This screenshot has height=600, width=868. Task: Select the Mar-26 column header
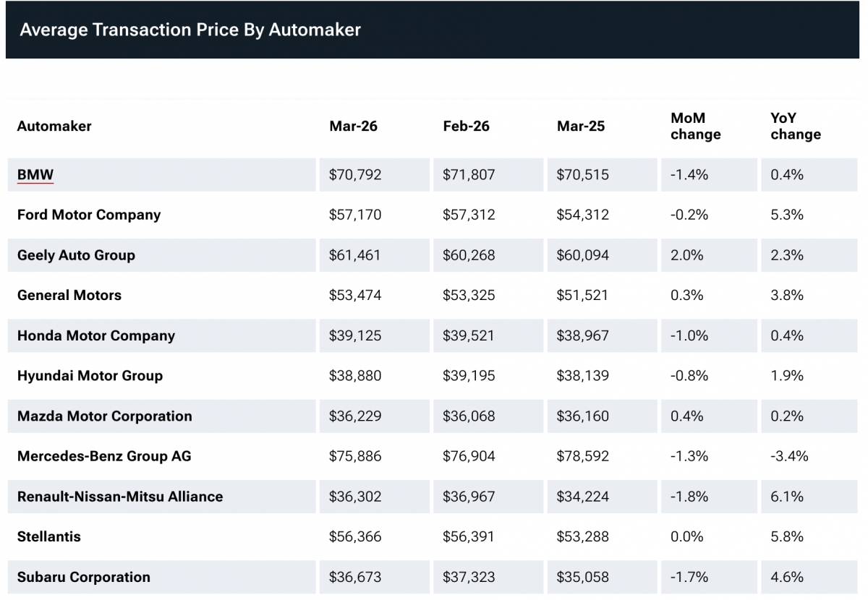click(353, 126)
